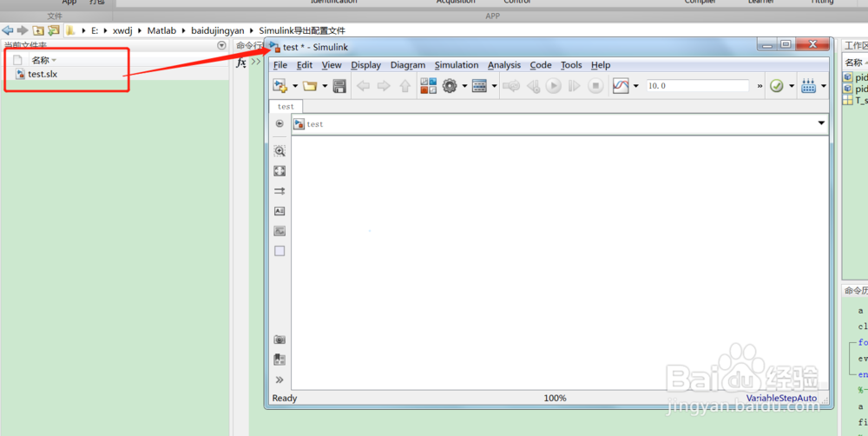Take a screenshot with the camera icon

click(279, 340)
